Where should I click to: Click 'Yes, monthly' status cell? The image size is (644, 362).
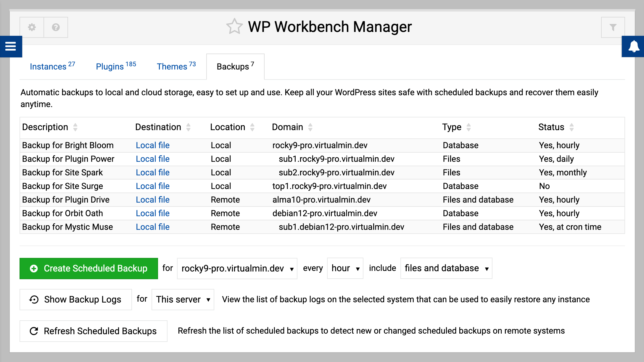tap(563, 172)
